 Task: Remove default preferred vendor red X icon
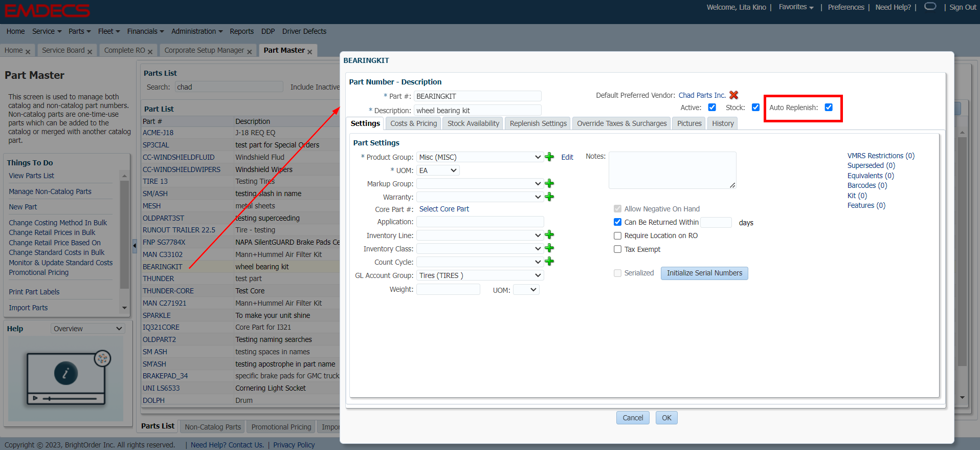(733, 95)
